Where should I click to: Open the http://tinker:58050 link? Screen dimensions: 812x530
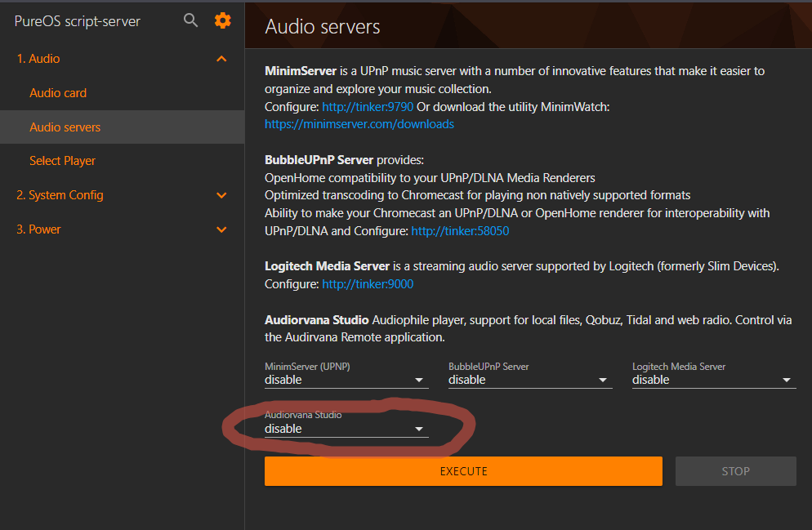(461, 231)
